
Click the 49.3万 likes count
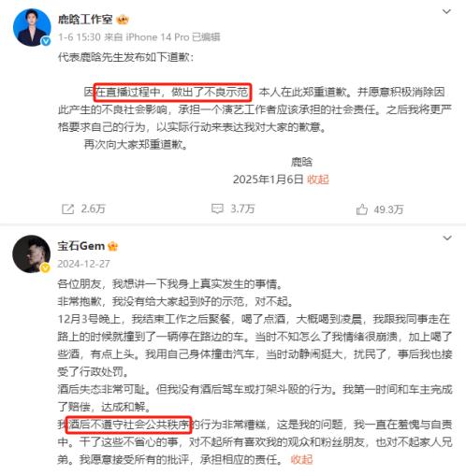pyautogui.click(x=388, y=209)
